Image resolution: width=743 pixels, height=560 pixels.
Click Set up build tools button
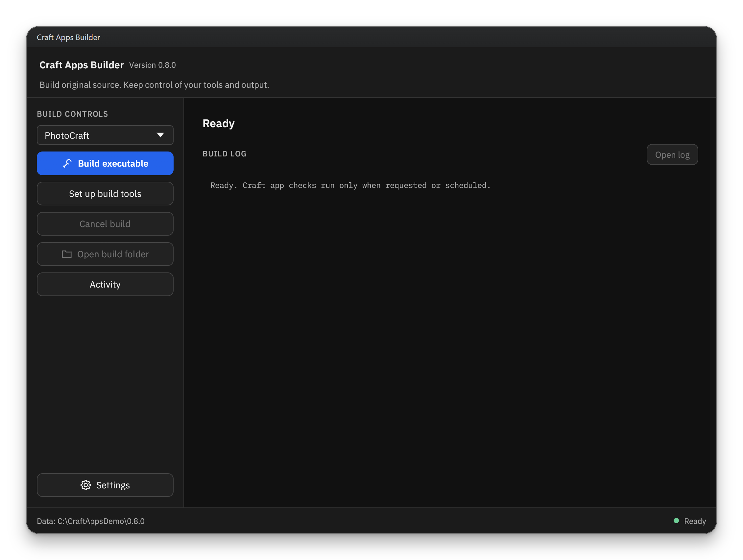105,194
